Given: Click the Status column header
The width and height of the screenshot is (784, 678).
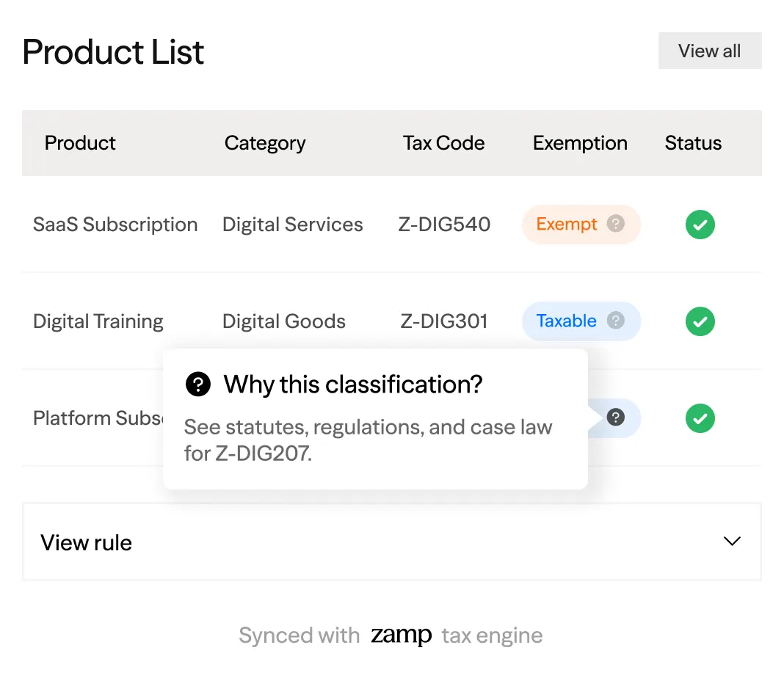Looking at the screenshot, I should (x=693, y=143).
